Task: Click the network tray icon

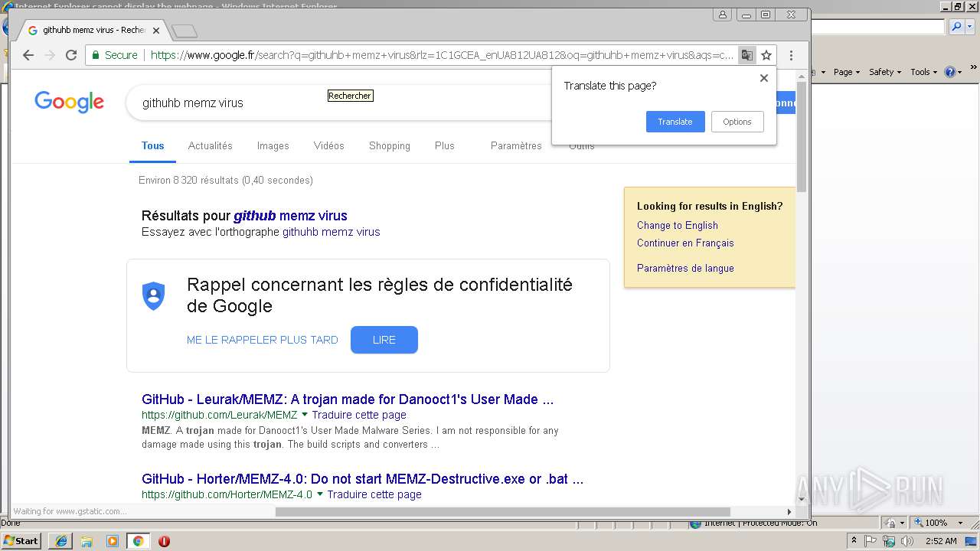Action: (889, 541)
